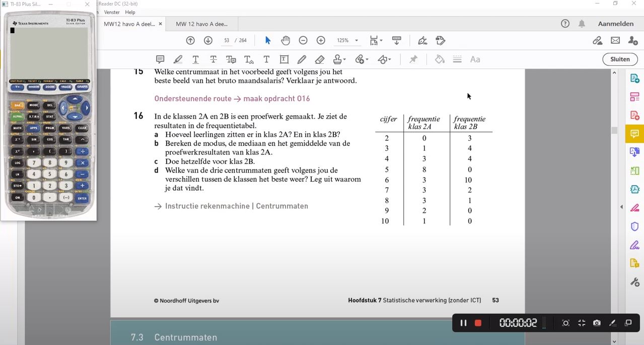This screenshot has width=644, height=345.
Task: Pick the pencil drawing tool
Action: pyautogui.click(x=302, y=59)
